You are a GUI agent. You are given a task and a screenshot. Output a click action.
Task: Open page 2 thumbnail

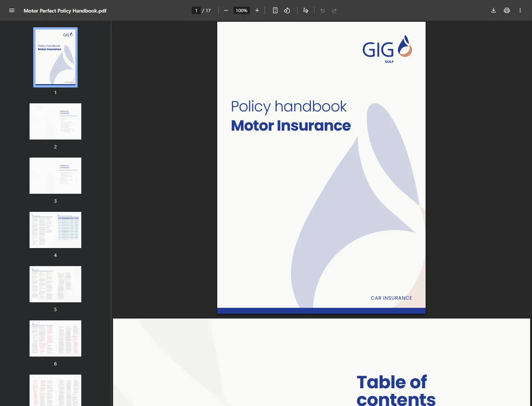[55, 121]
